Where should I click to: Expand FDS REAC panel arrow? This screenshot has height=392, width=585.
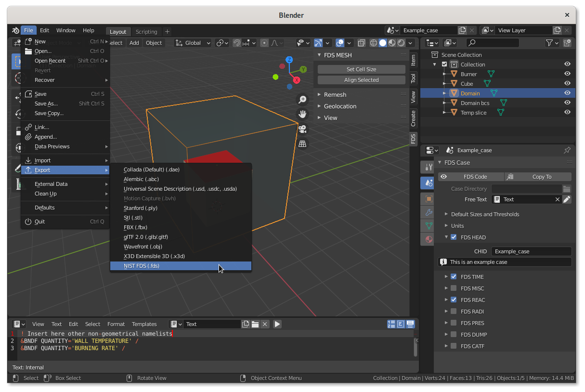(446, 300)
